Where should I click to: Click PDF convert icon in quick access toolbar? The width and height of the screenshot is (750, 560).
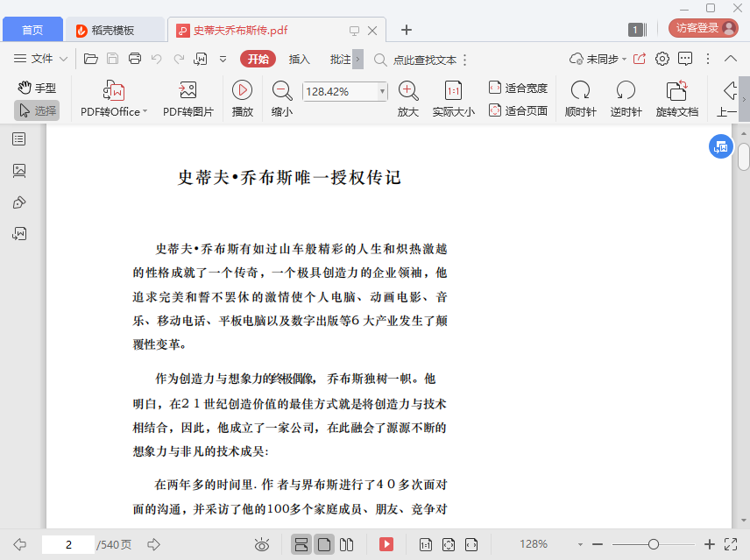[x=200, y=59]
